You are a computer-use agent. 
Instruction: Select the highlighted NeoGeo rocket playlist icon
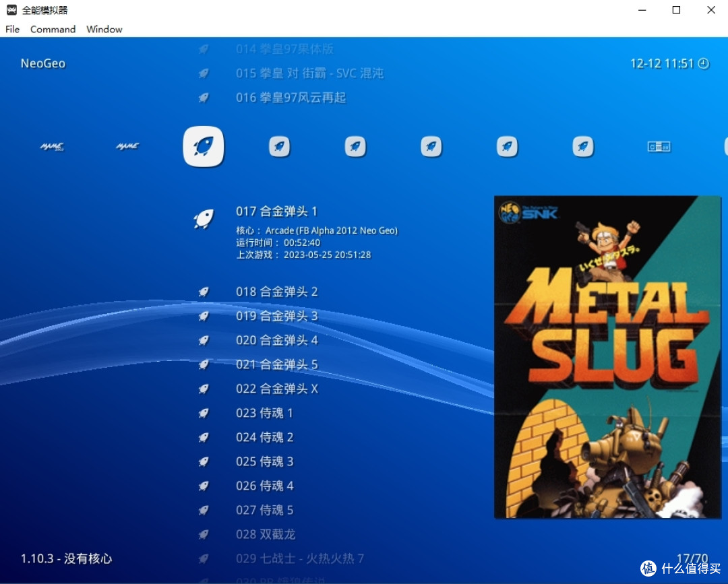(x=204, y=147)
